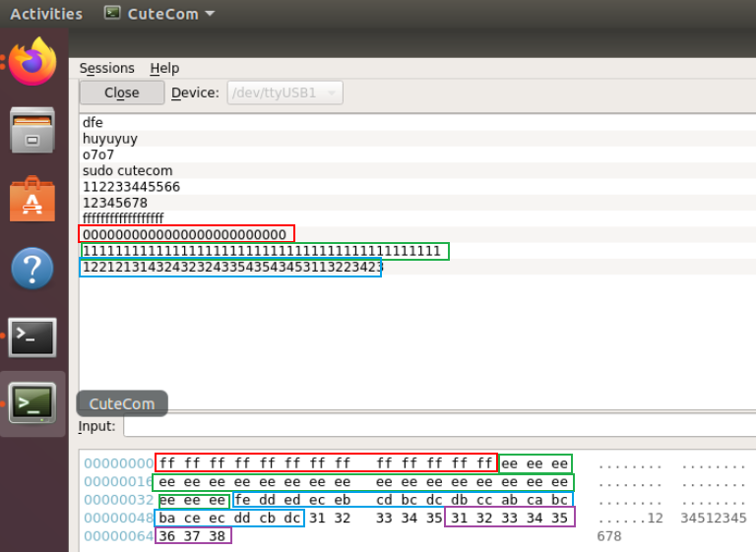The height and width of the screenshot is (552, 756).
Task: Open the Sessions menu
Action: (x=106, y=68)
